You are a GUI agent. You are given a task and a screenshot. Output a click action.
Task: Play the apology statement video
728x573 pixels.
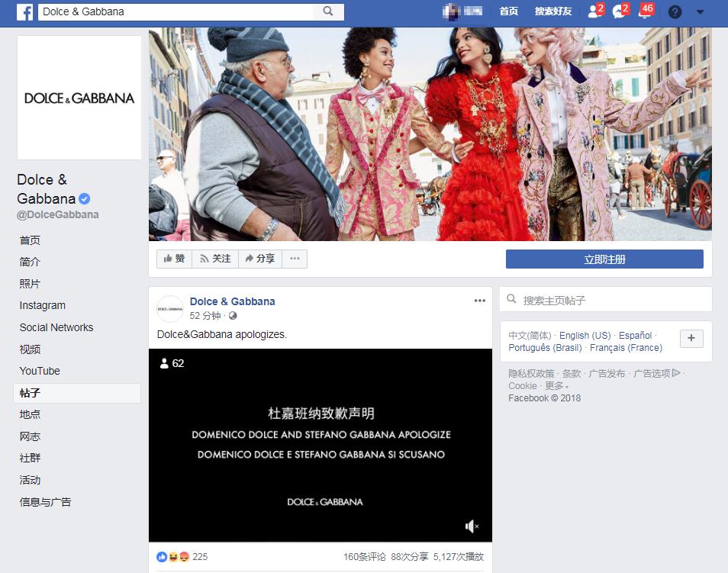(321, 446)
